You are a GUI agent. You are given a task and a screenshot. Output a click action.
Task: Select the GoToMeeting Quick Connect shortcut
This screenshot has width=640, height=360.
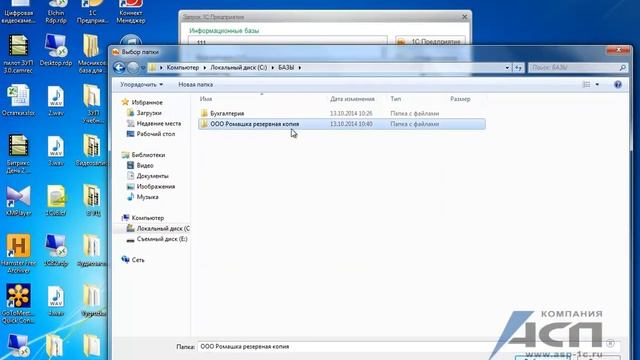(x=18, y=304)
